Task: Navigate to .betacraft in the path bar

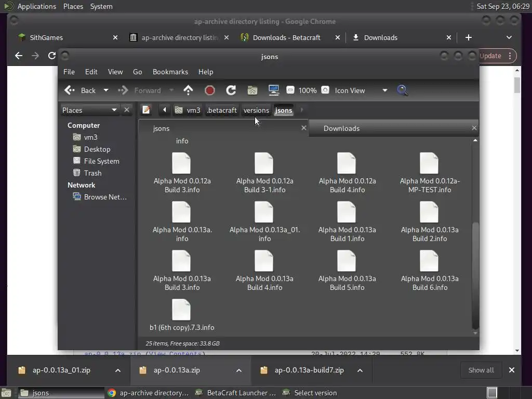Action: (x=222, y=110)
